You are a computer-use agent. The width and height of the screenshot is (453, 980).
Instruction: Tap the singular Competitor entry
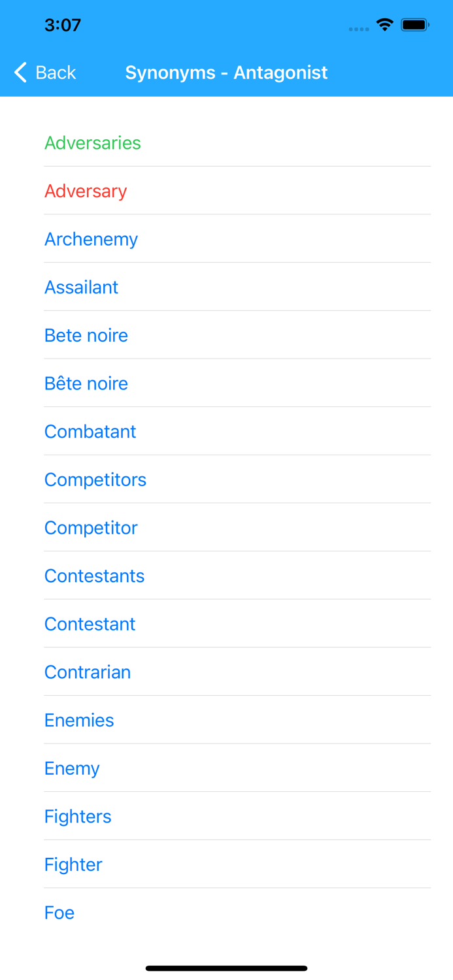click(91, 528)
